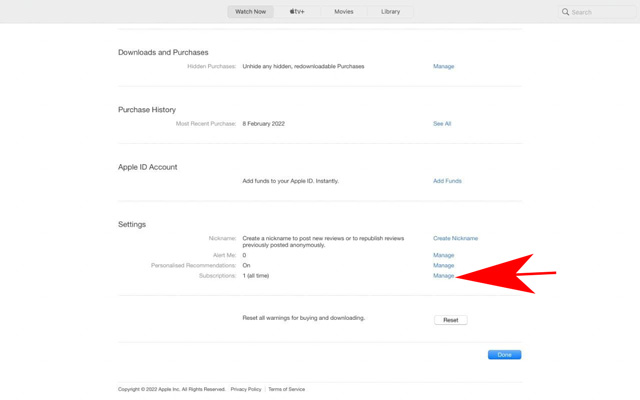This screenshot has width=640, height=400.
Task: Click the Settings heading
Action: 132,224
